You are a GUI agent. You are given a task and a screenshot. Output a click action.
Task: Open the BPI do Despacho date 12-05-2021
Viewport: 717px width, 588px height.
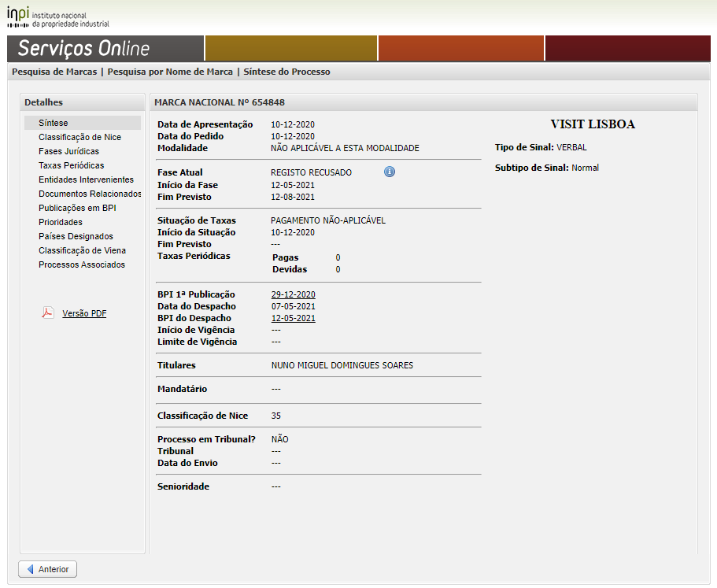tap(293, 318)
